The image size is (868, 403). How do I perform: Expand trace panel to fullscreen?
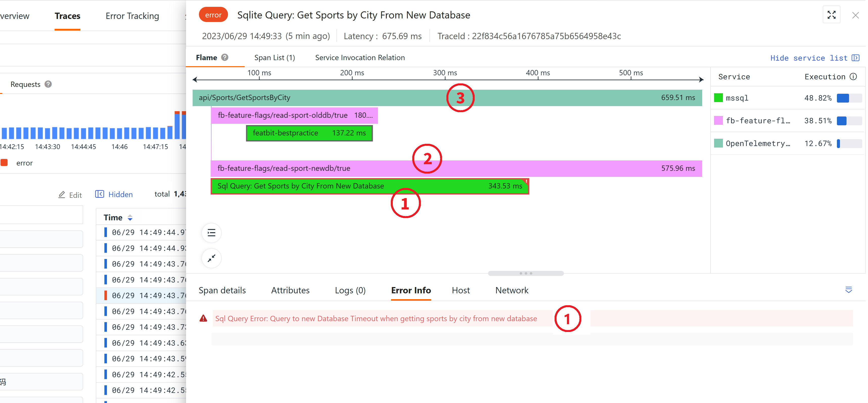[831, 15]
